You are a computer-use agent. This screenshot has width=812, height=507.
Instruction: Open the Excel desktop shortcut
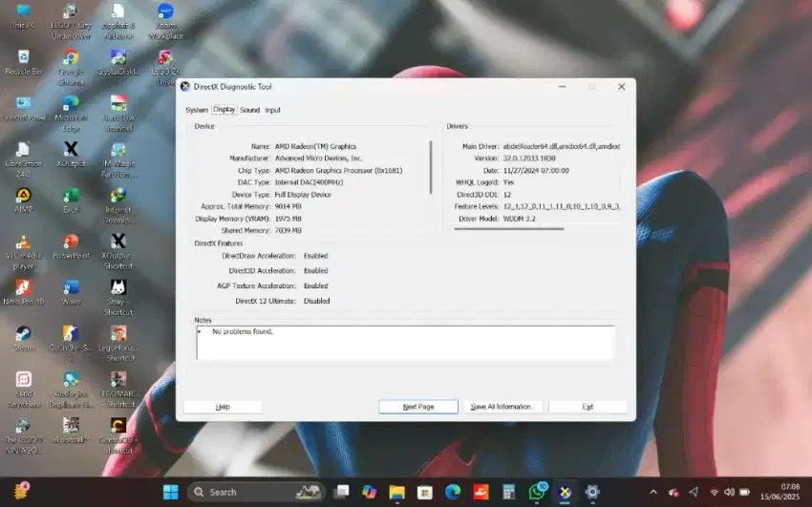[x=71, y=201]
